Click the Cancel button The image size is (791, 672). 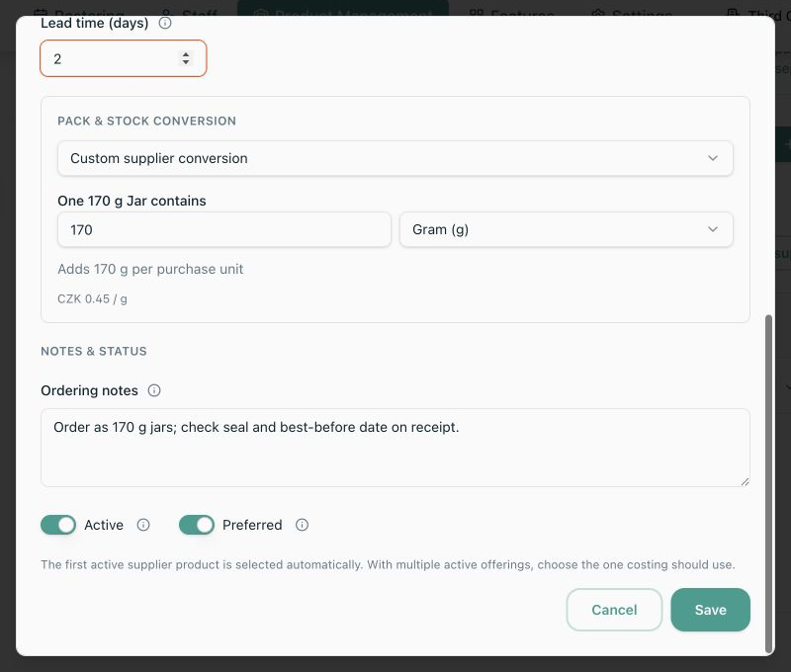click(614, 610)
